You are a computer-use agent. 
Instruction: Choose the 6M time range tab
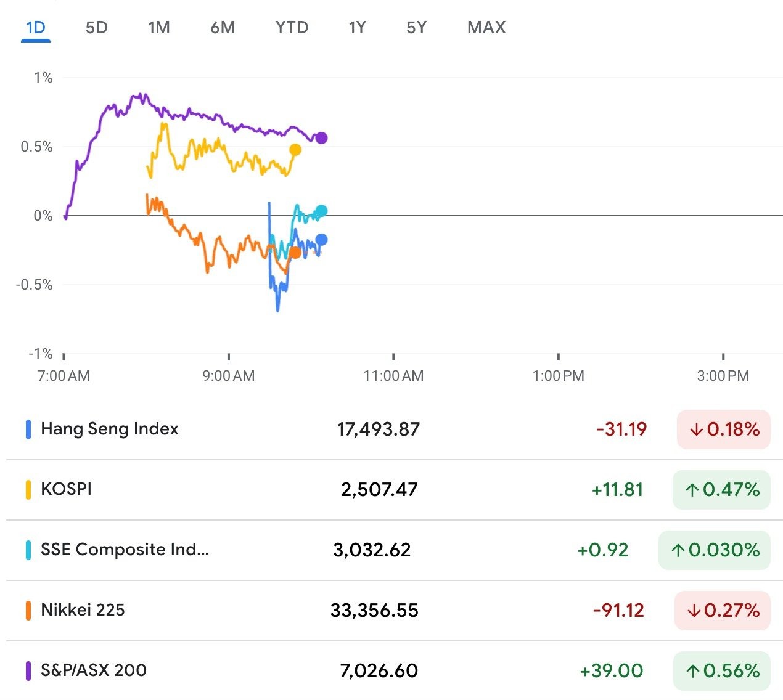click(x=223, y=28)
